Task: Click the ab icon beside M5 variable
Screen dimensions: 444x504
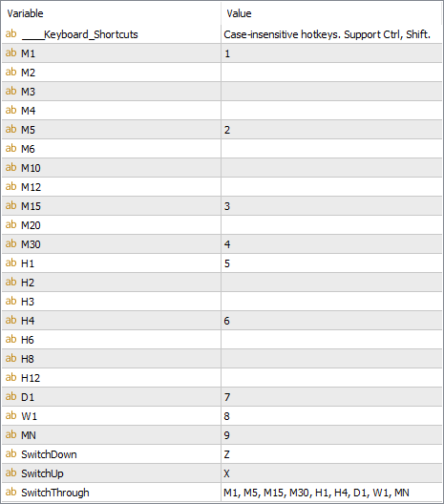Action: [11, 129]
